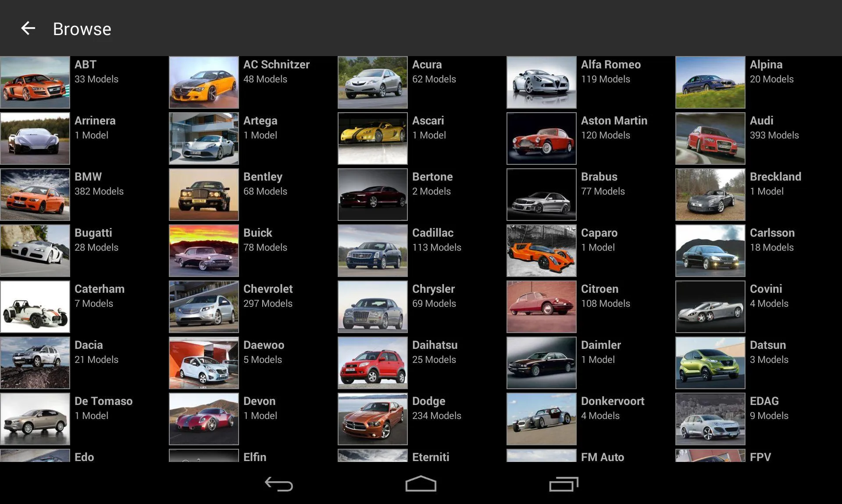
Task: Open the Arrinera car thumbnail
Action: click(x=35, y=138)
